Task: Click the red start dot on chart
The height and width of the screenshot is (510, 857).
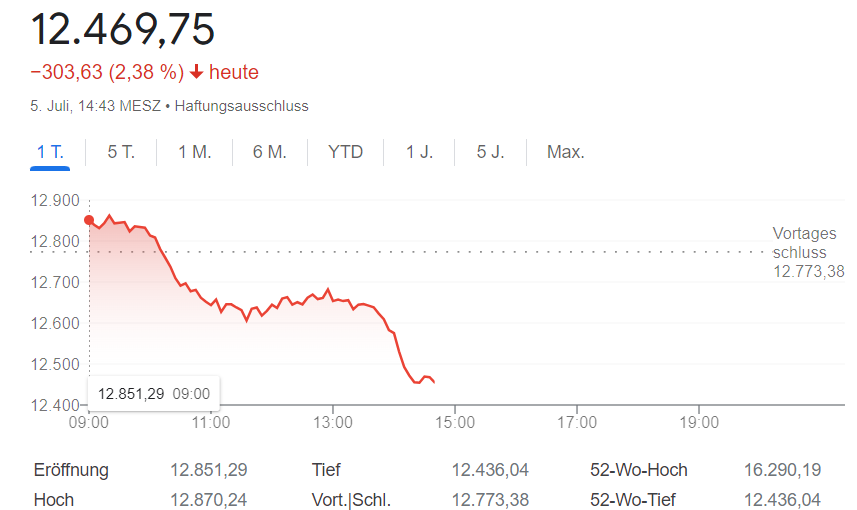Action: (89, 220)
